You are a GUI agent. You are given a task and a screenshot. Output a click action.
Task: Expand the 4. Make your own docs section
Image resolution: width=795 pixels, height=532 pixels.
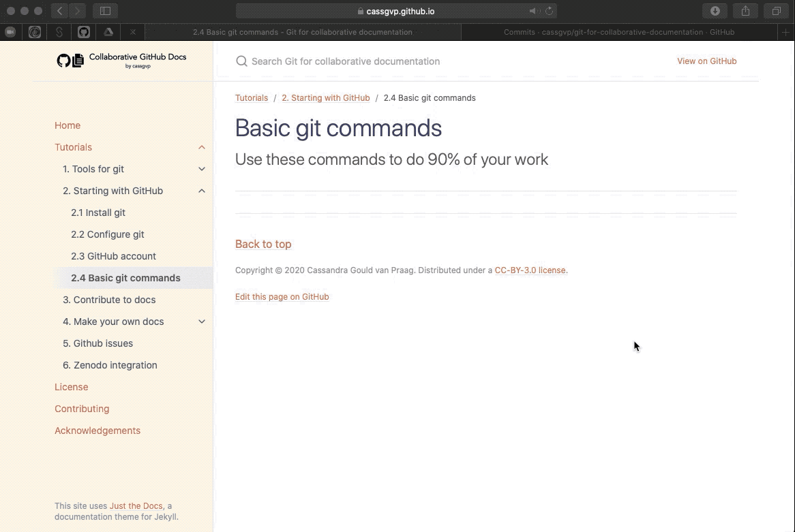[202, 322]
